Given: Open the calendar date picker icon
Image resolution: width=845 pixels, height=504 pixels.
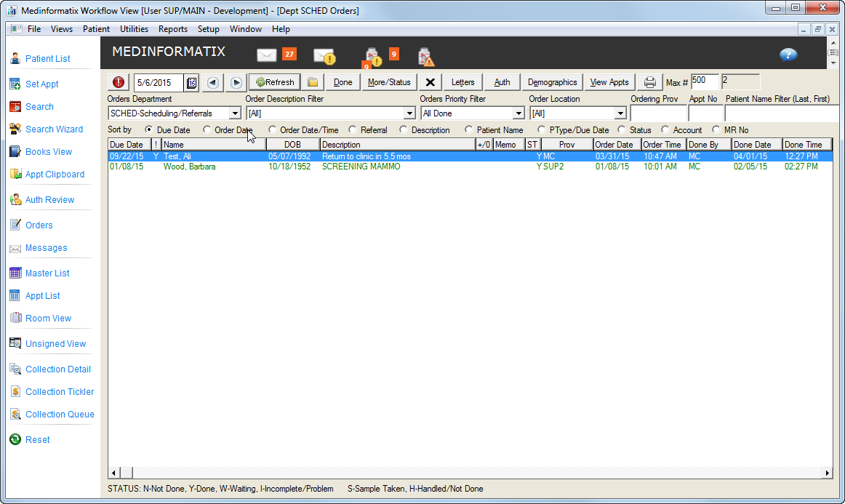Looking at the screenshot, I should tap(192, 82).
